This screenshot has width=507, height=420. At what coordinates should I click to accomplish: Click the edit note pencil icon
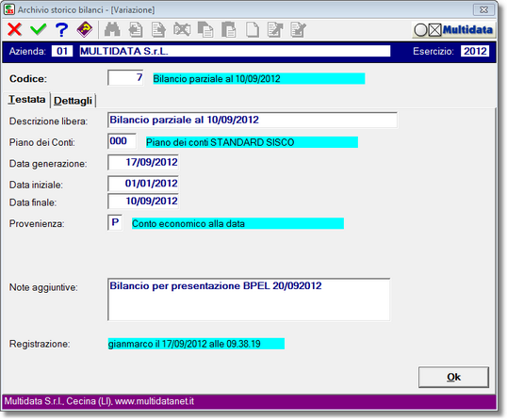point(275,30)
